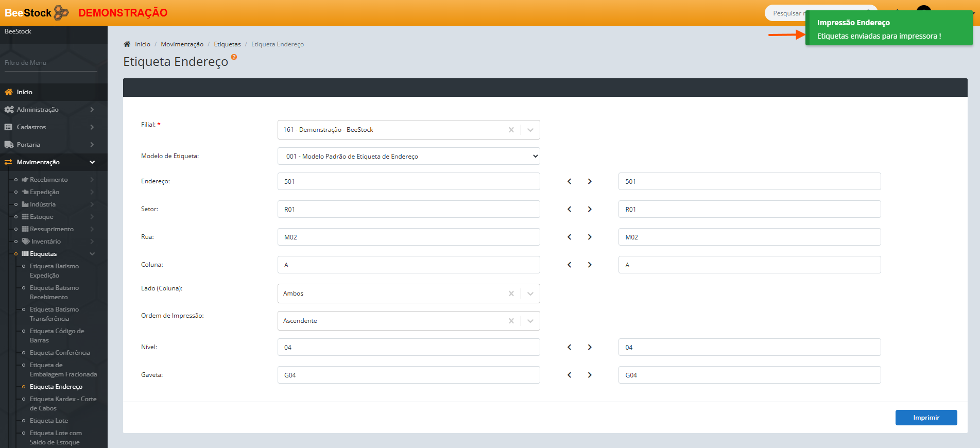This screenshot has width=980, height=448.
Task: Click the orange help icon beside Etiqueta Endereço title
Action: 234,57
